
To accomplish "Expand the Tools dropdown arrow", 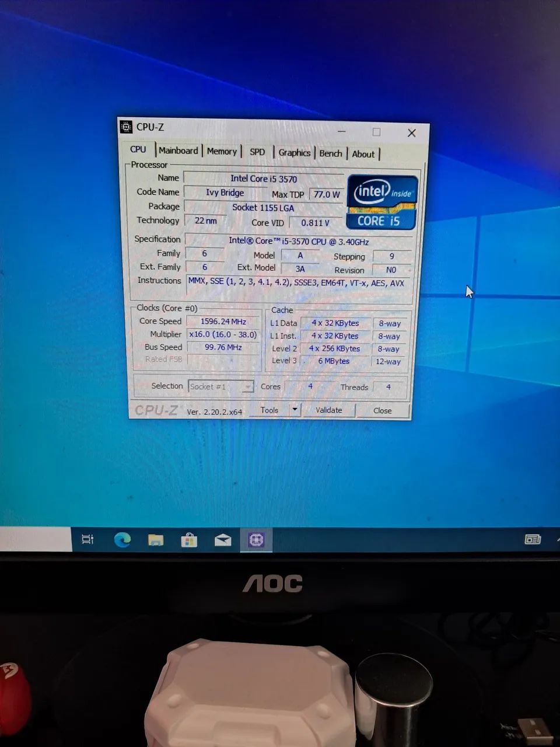I will (295, 410).
